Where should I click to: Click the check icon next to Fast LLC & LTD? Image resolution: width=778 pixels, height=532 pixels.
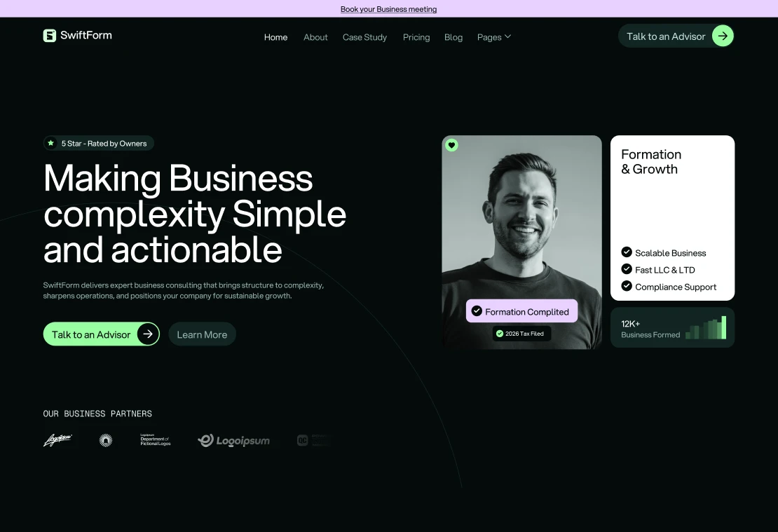point(627,269)
